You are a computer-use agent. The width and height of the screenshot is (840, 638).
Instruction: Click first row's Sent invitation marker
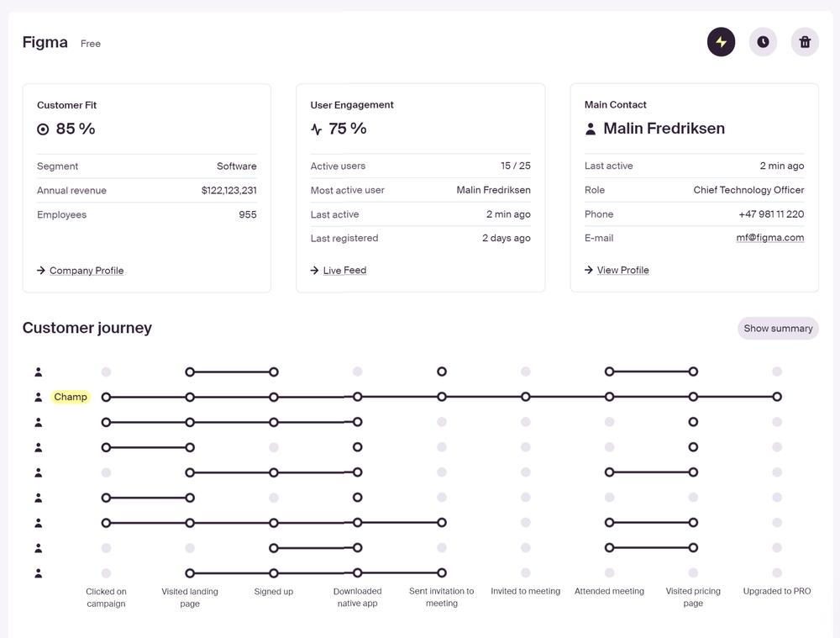442,372
